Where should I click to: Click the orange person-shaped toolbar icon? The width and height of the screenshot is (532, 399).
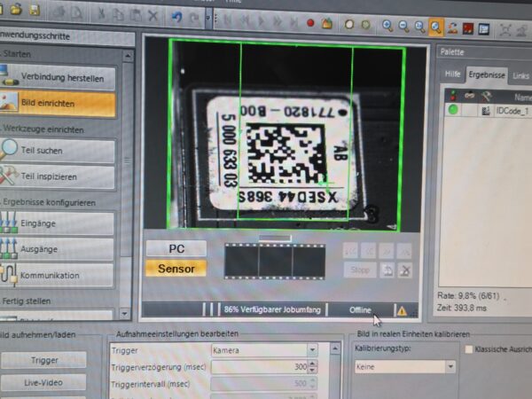pyautogui.click(x=452, y=28)
